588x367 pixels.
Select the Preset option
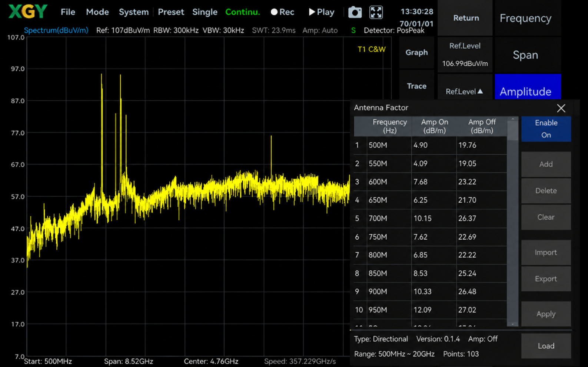171,12
